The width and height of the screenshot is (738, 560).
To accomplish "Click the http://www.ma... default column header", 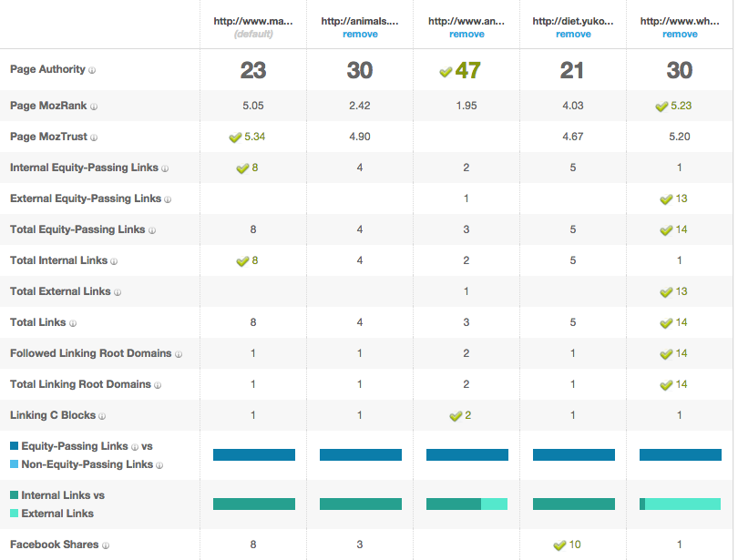I will tap(253, 21).
